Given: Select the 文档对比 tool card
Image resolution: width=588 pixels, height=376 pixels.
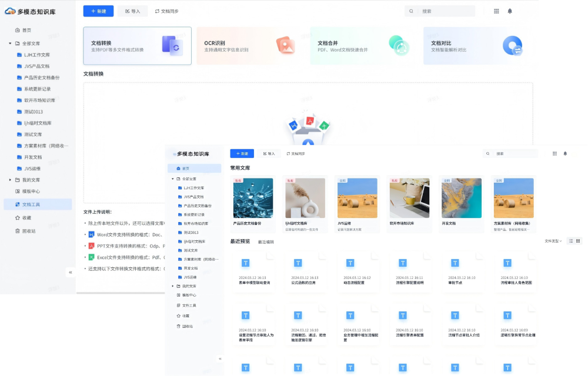Looking at the screenshot, I should click(x=477, y=46).
